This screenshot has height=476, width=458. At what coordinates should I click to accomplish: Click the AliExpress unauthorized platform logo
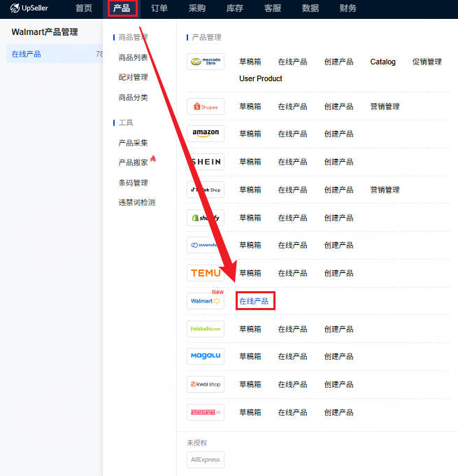pos(206,460)
